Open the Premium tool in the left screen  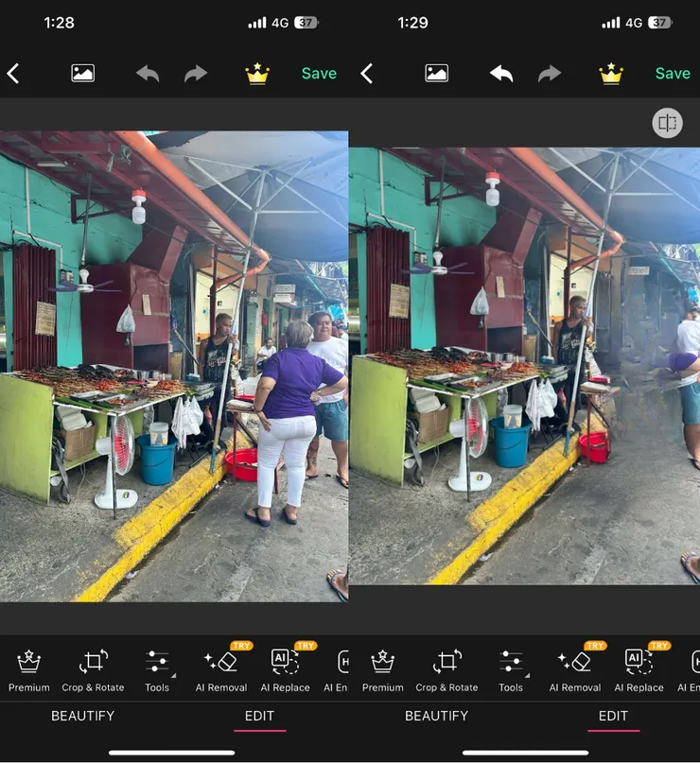(28, 670)
